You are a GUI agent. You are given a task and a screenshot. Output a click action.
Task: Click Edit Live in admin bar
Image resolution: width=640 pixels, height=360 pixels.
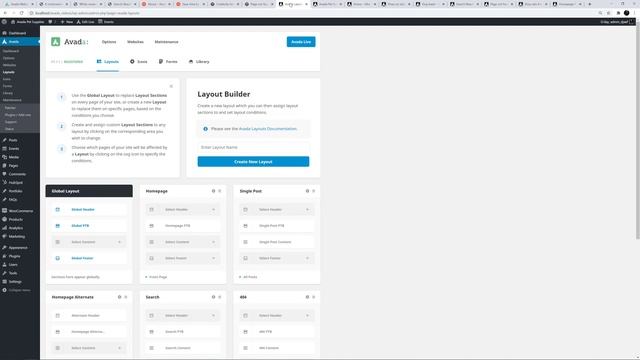click(85, 22)
